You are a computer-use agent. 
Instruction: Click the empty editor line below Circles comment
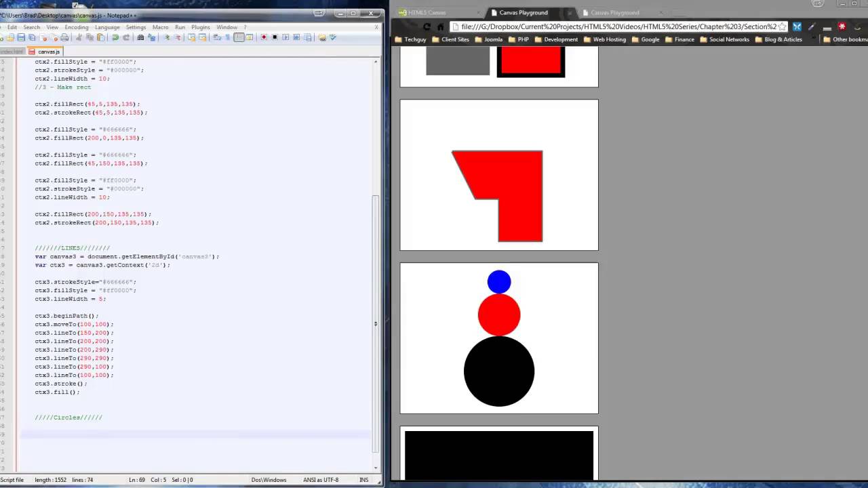click(x=197, y=434)
